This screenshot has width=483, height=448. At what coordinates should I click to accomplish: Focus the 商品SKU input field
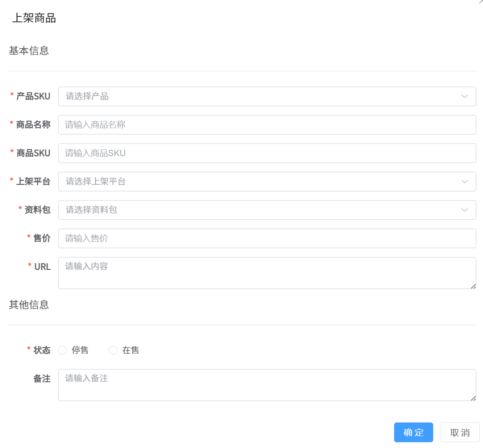[267, 153]
